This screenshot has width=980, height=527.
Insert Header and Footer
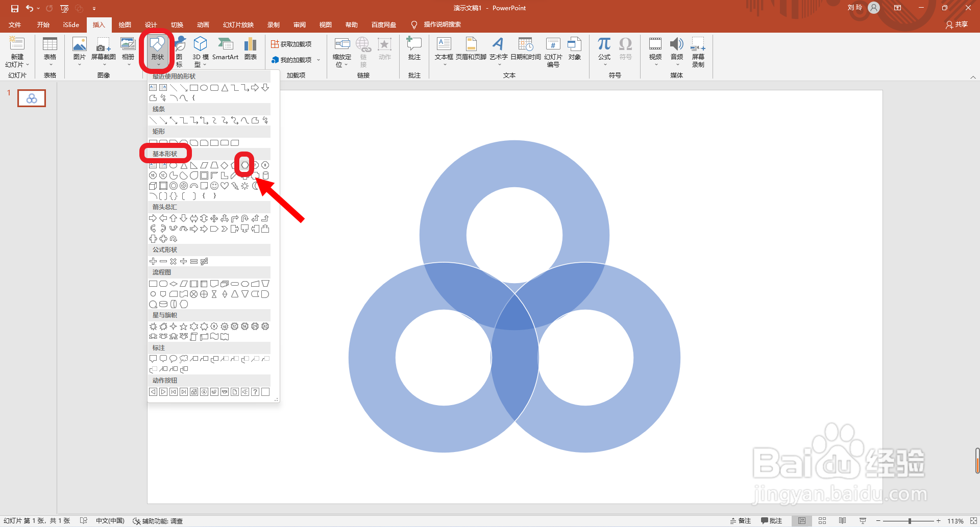[x=471, y=49]
